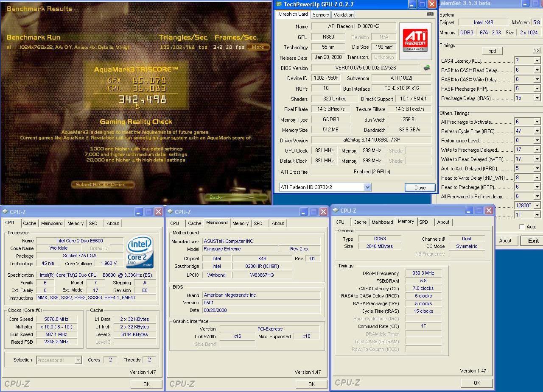This screenshot has width=543, height=392.
Task: Open the SPD tab in the Mainboard window
Action: click(x=258, y=223)
